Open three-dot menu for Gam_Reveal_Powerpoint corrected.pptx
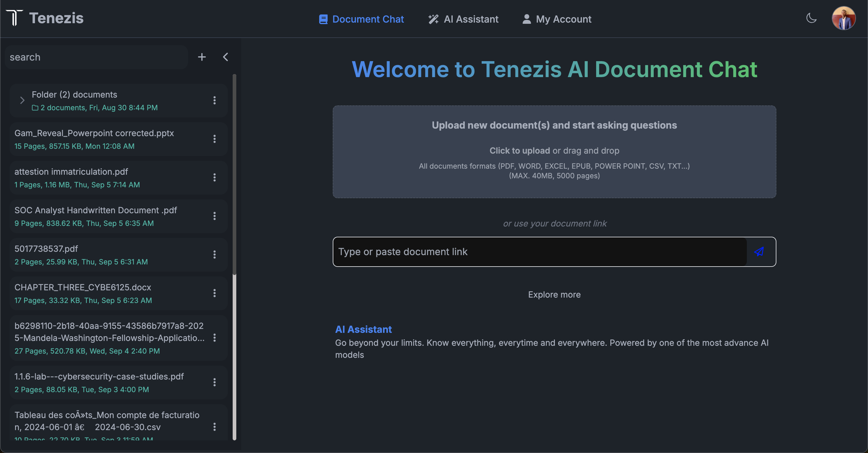The image size is (868, 453). point(214,139)
